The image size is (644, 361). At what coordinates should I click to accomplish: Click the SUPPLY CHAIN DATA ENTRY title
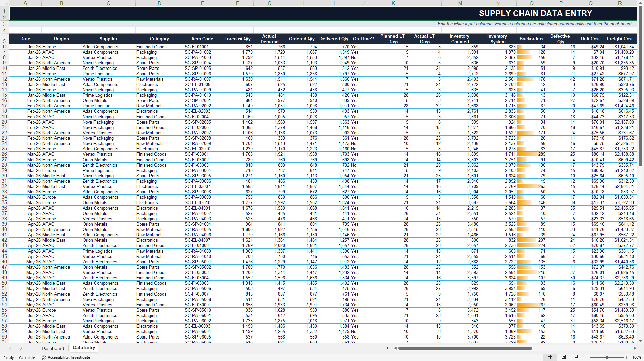click(x=535, y=13)
